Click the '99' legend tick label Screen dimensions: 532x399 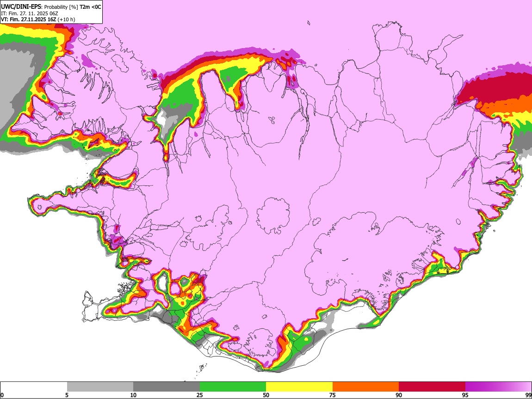point(528,395)
